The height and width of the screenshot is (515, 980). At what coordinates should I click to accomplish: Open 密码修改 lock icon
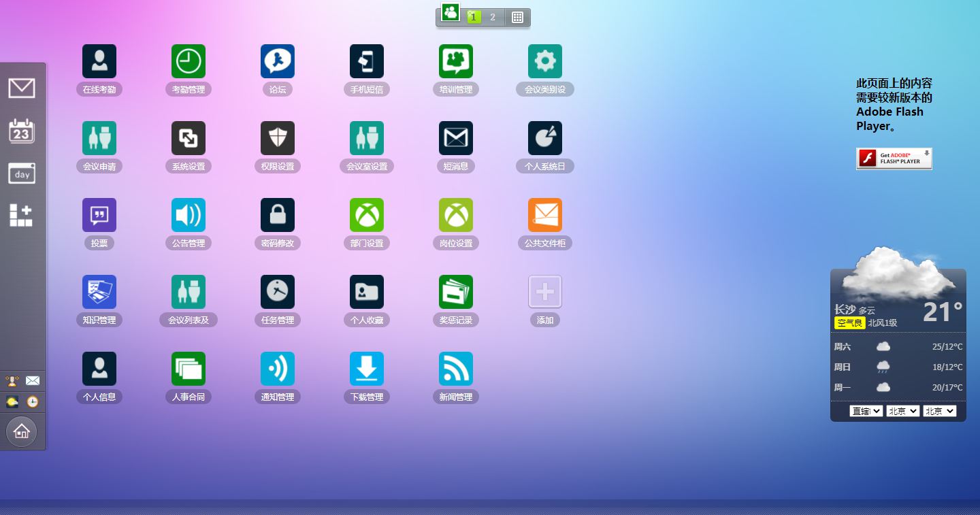pos(278,215)
